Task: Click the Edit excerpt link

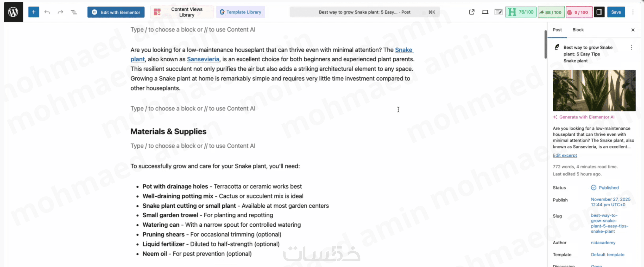Action: pyautogui.click(x=565, y=155)
